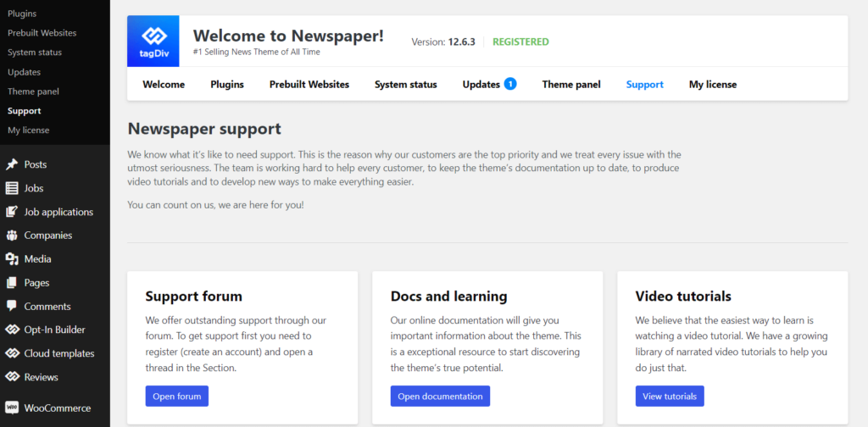Click the REGISTERED status label
Screen dimensions: 868x427
click(521, 42)
